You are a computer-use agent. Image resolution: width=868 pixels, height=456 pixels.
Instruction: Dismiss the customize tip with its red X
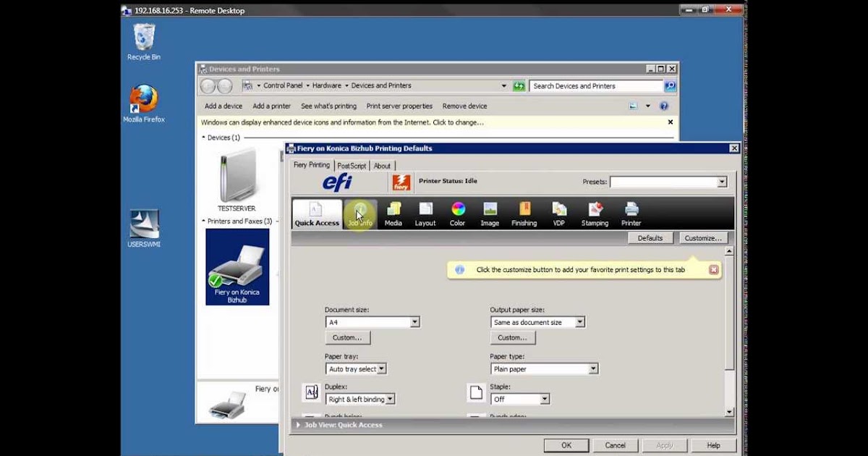click(x=713, y=270)
